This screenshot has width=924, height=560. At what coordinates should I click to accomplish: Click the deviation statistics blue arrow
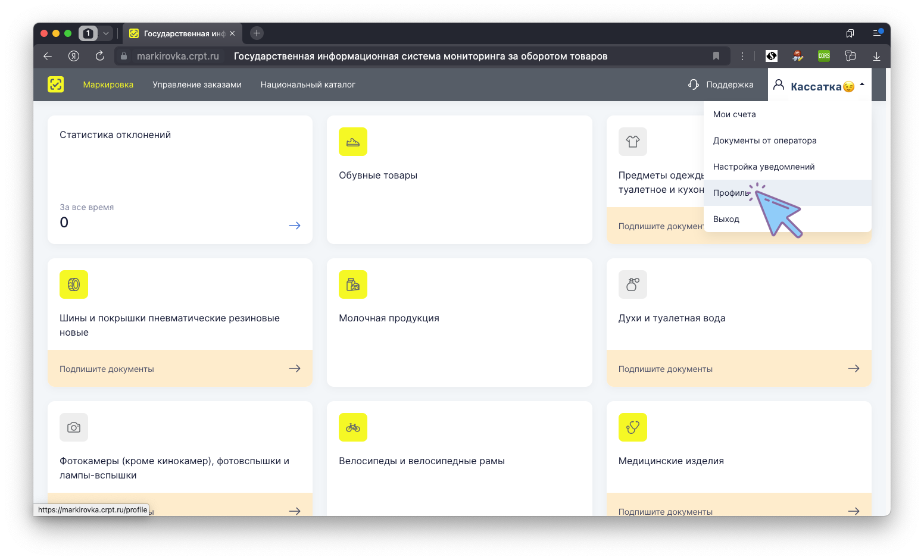tap(295, 226)
